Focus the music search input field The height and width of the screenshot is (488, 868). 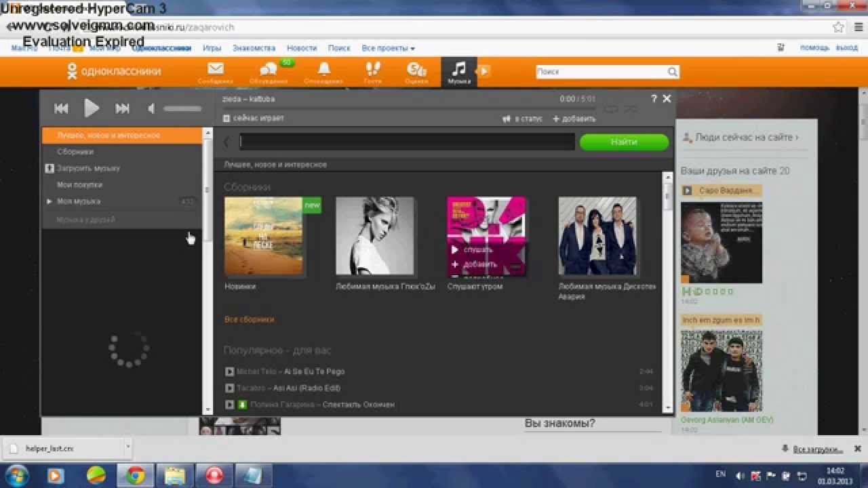407,142
